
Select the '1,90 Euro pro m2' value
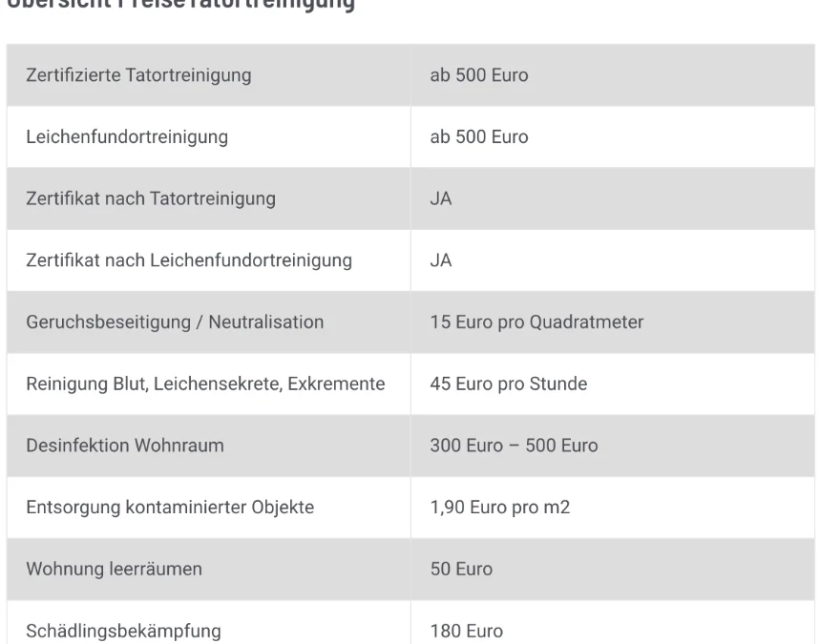click(x=499, y=508)
